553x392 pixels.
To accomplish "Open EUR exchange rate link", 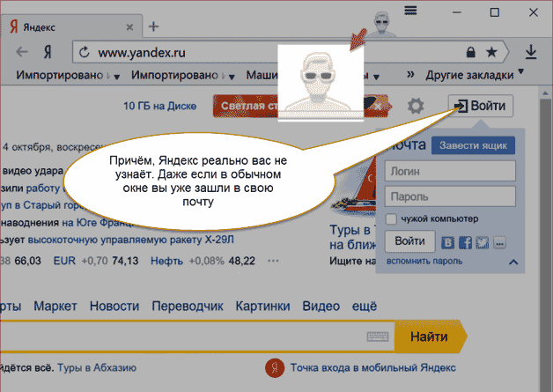I will 64,261.
